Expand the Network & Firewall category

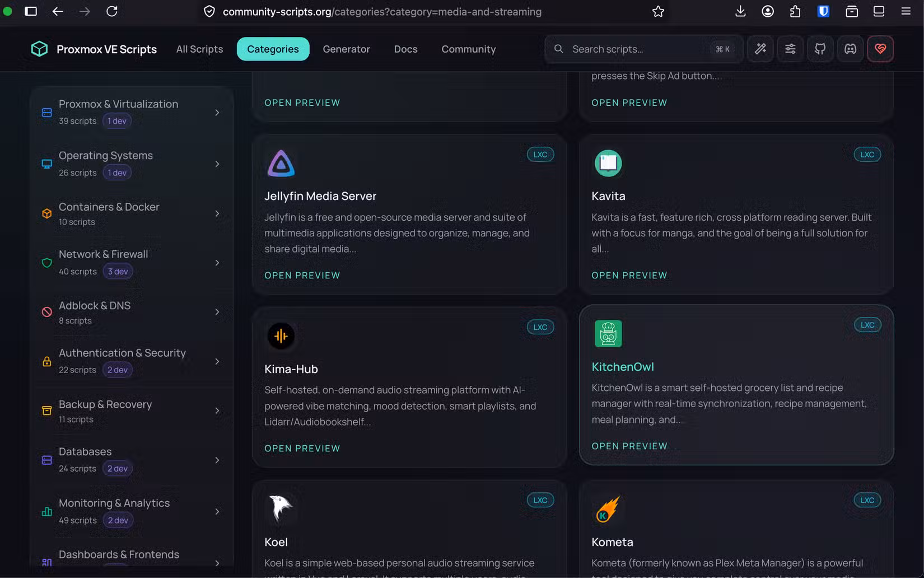click(x=217, y=263)
